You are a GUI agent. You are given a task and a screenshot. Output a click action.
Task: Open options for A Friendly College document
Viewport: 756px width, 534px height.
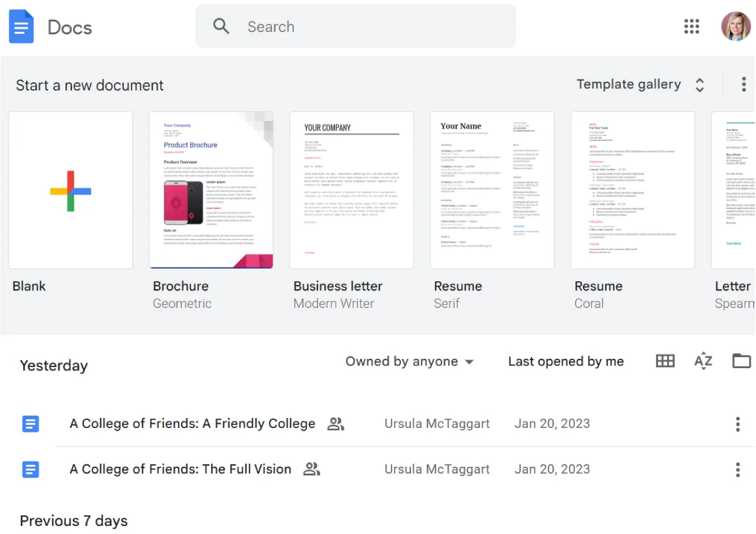click(x=737, y=424)
